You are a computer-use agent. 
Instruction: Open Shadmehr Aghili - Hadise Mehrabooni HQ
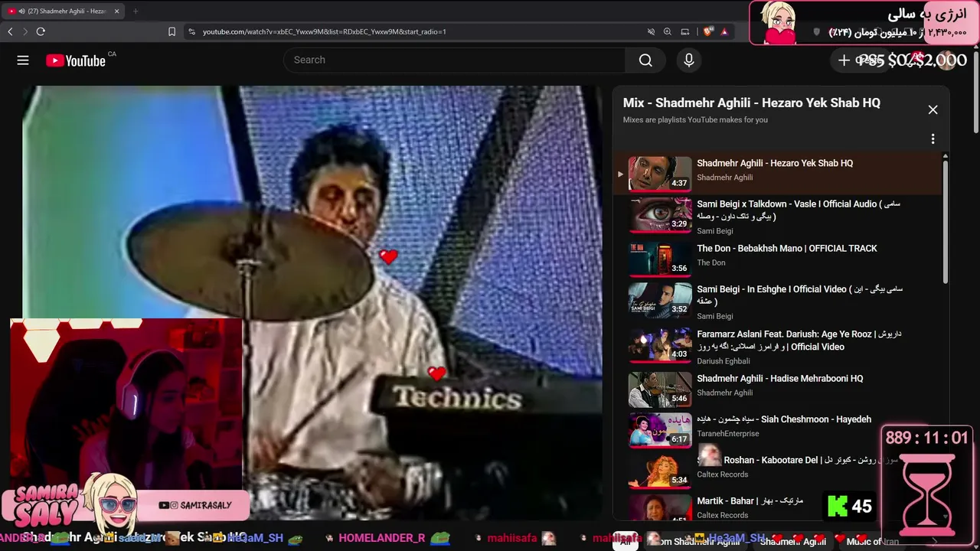click(x=779, y=379)
